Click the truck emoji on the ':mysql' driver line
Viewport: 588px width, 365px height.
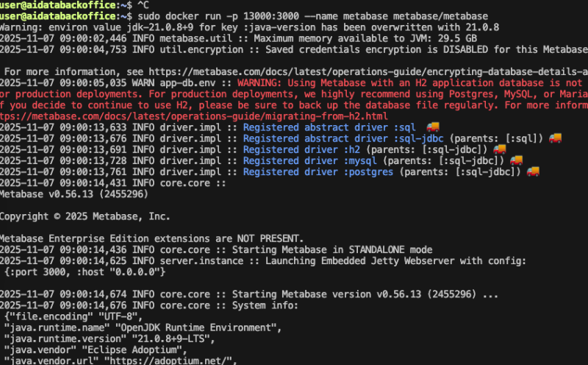pos(517,160)
